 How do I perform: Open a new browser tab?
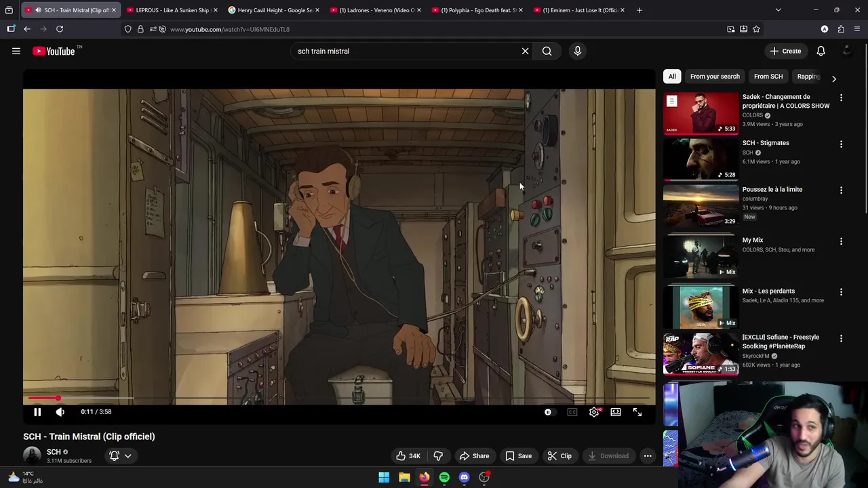[639, 10]
